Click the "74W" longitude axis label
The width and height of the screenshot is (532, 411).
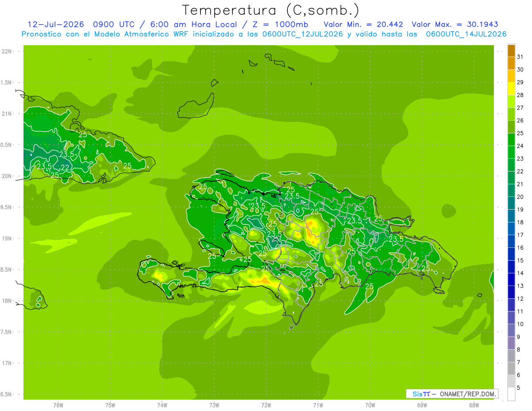[x=162, y=405]
